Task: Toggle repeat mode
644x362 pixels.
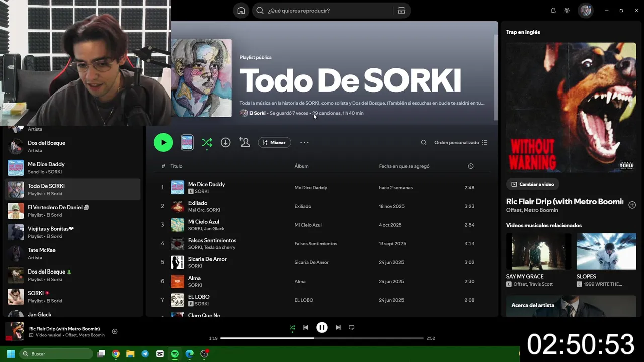Action: pos(352,327)
